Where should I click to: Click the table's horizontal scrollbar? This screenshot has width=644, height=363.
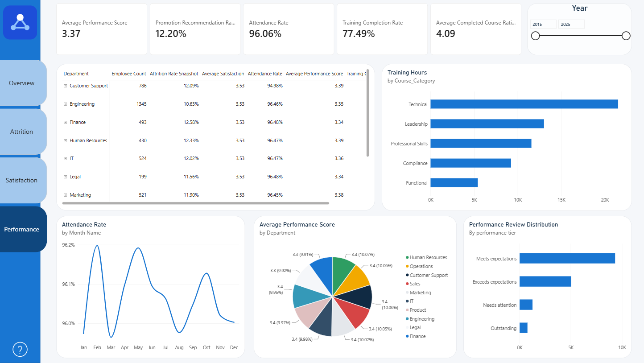[x=196, y=203]
